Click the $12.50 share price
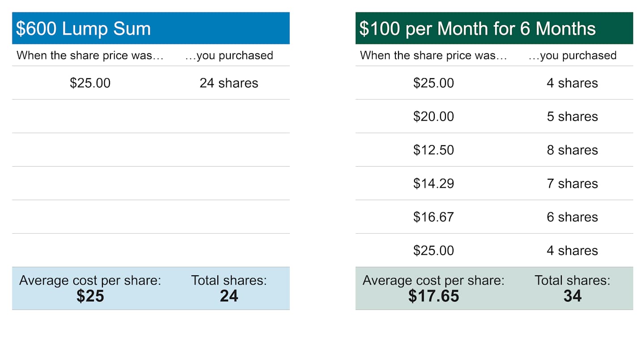Viewport: 644px width, 362px height. pos(433,150)
